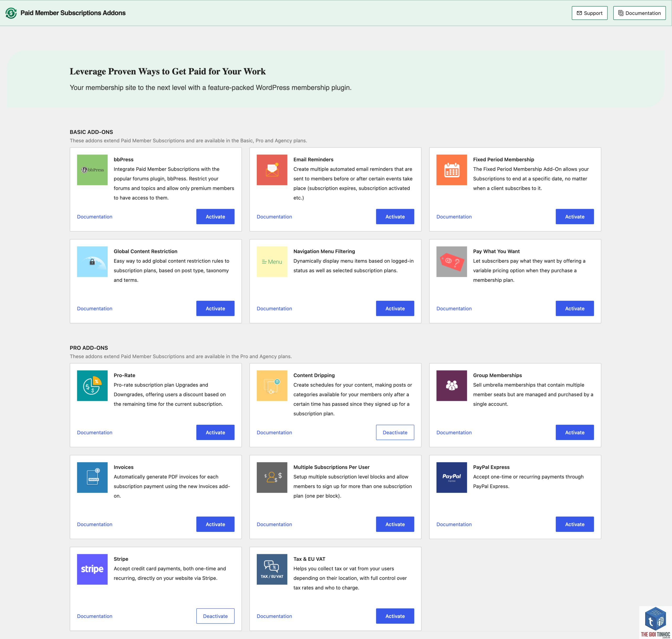Click the bbPress add-on icon
The width and height of the screenshot is (672, 639).
click(92, 170)
